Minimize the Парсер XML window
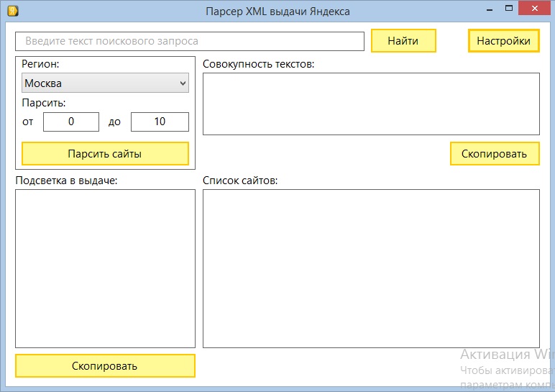 [490, 9]
